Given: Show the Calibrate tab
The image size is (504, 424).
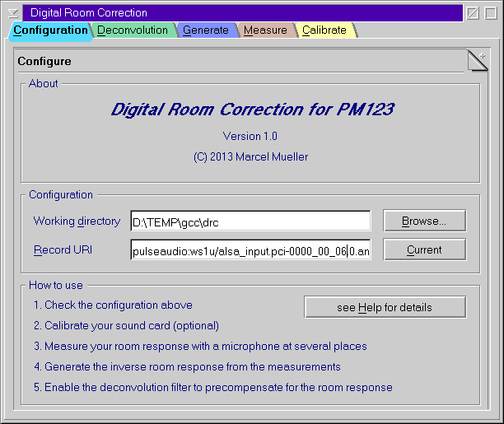Looking at the screenshot, I should pos(324,30).
